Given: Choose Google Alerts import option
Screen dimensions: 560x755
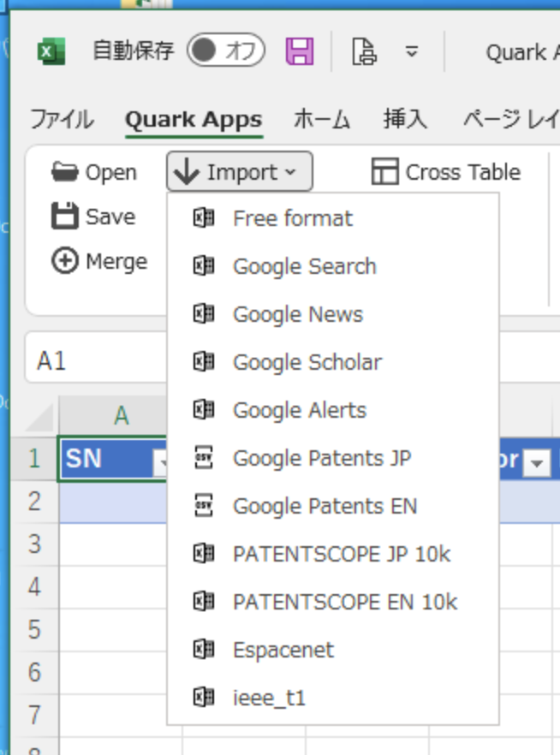Looking at the screenshot, I should pos(333,410).
